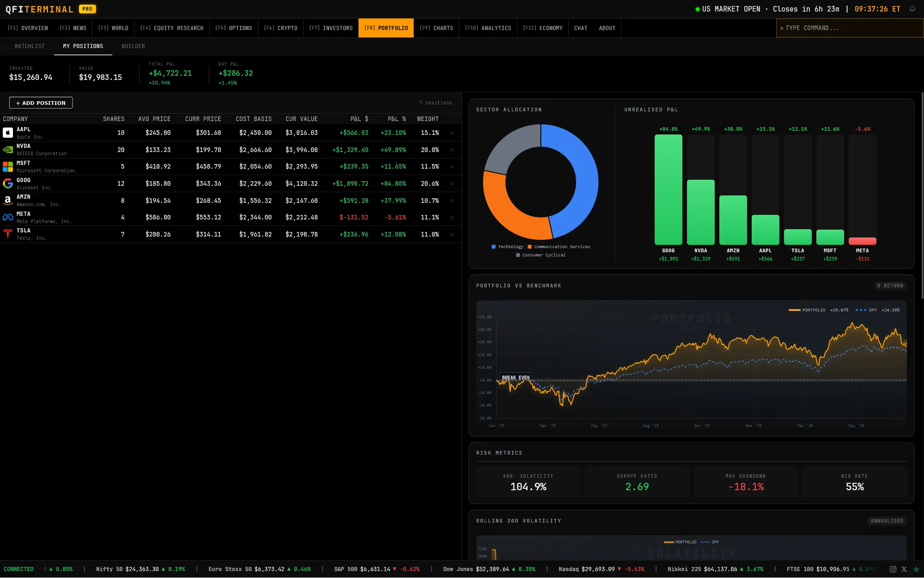Open the X social icon
The height and width of the screenshot is (578, 924).
(904, 569)
